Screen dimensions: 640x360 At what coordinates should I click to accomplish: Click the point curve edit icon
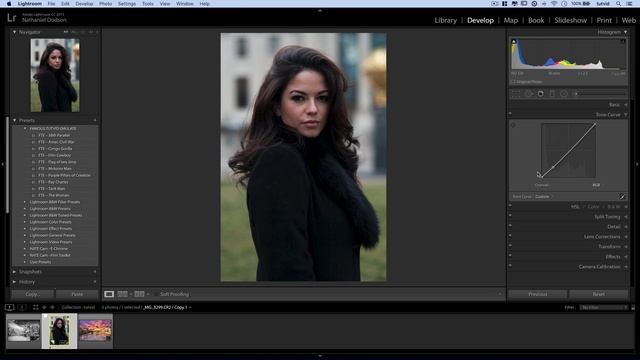click(622, 197)
